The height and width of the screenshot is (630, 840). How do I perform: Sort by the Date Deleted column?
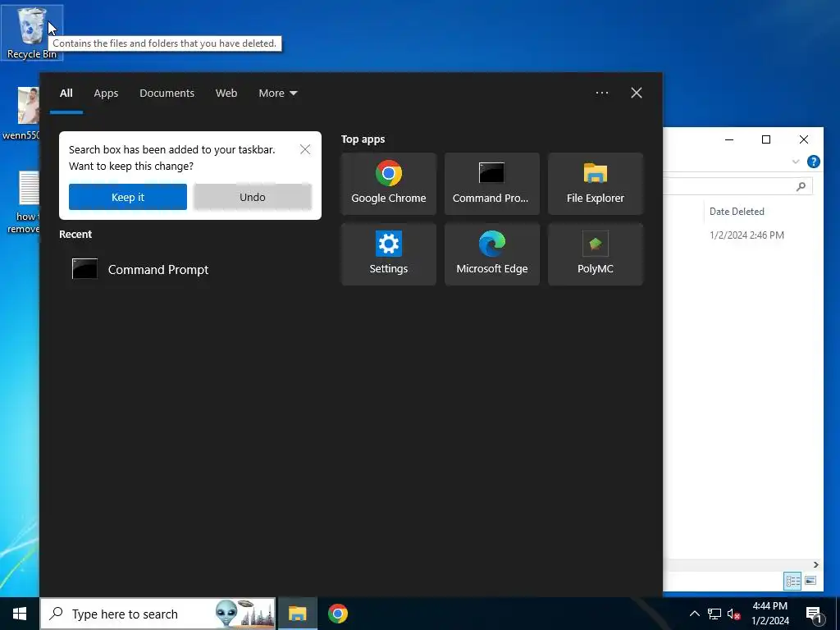click(737, 212)
